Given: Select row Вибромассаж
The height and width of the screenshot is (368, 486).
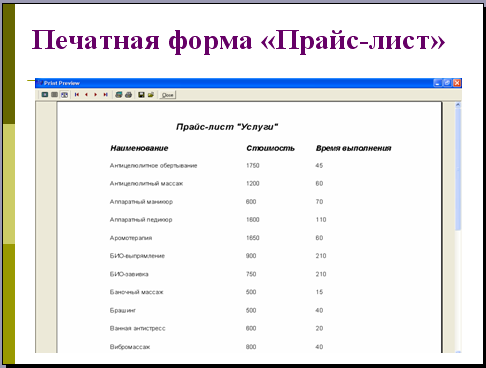Looking at the screenshot, I should point(130,347).
